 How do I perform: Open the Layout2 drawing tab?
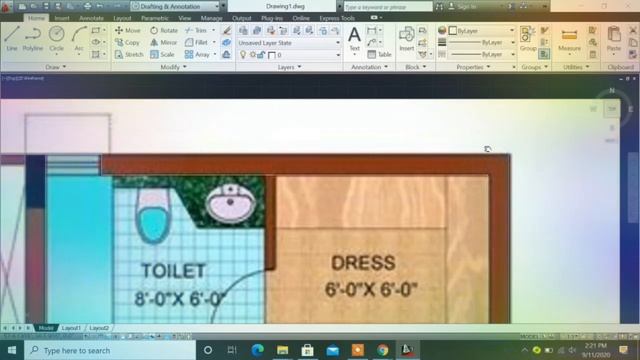coord(99,328)
